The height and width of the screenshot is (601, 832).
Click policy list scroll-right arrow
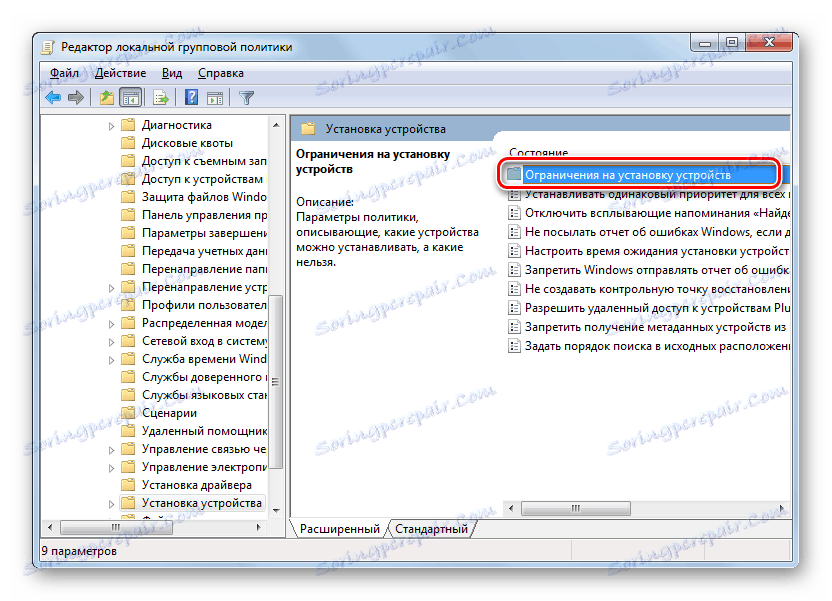coord(782,509)
